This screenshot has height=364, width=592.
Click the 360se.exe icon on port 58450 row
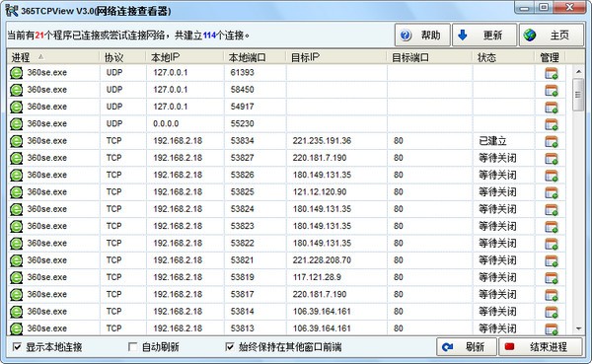tap(16, 90)
